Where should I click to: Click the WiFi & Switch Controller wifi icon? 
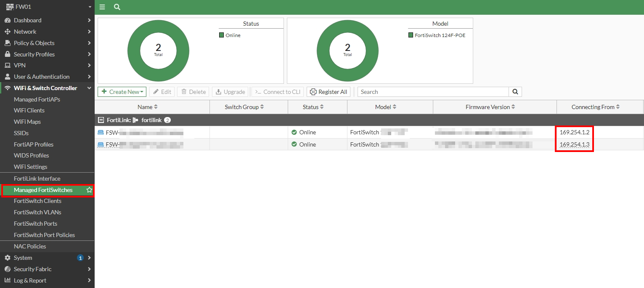tap(8, 88)
